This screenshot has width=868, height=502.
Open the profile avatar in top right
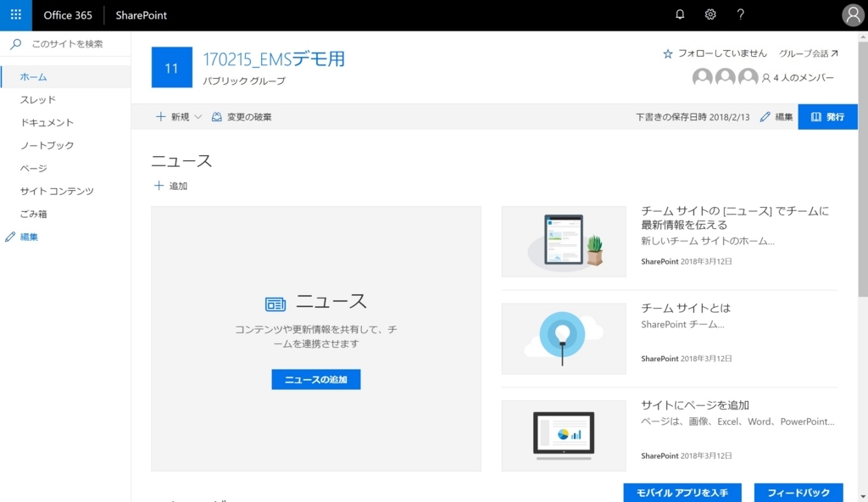(851, 14)
